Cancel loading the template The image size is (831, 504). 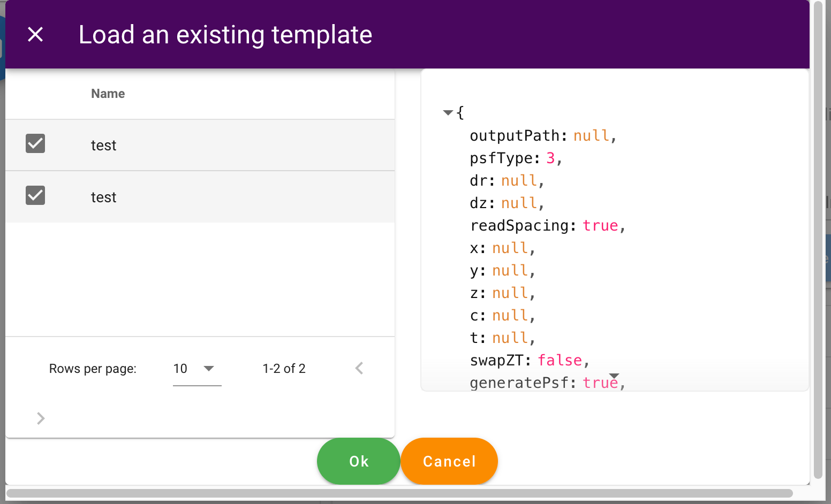coord(449,461)
